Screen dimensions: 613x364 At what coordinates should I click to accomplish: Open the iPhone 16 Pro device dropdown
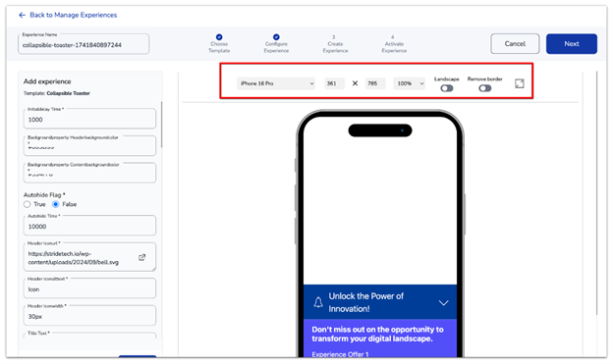276,83
